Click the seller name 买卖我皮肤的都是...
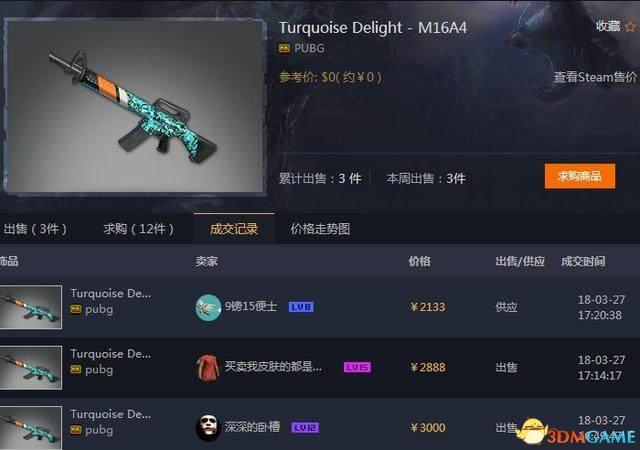Viewport: 640px width, 450px height. [273, 367]
